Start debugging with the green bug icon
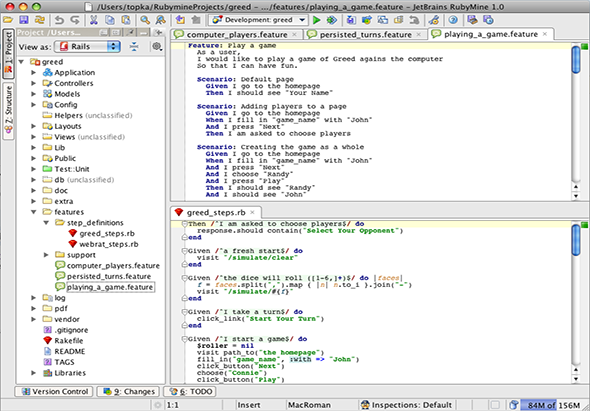The width and height of the screenshot is (590, 411). pyautogui.click(x=331, y=20)
